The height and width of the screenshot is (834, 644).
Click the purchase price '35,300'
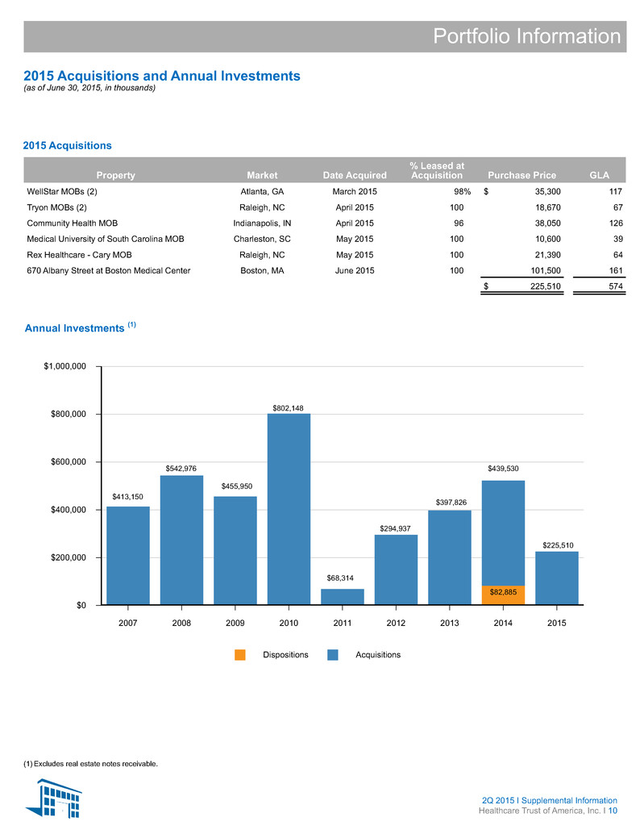(x=548, y=191)
